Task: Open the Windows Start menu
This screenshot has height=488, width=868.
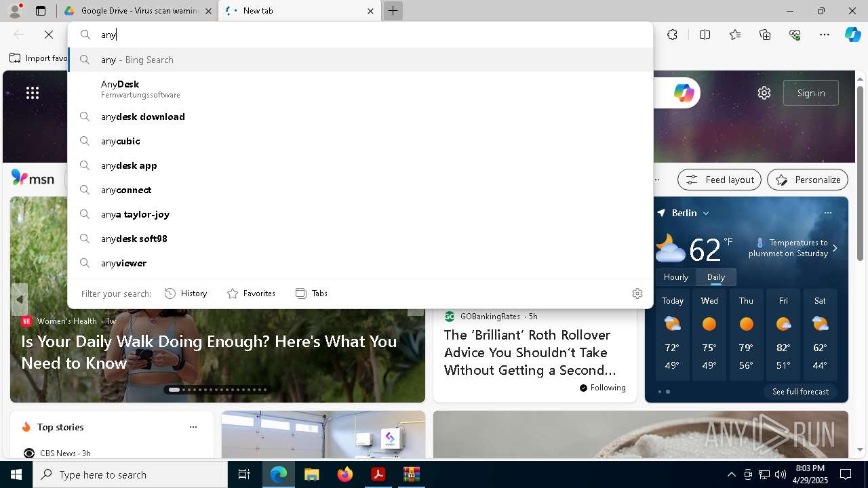Action: (x=16, y=474)
